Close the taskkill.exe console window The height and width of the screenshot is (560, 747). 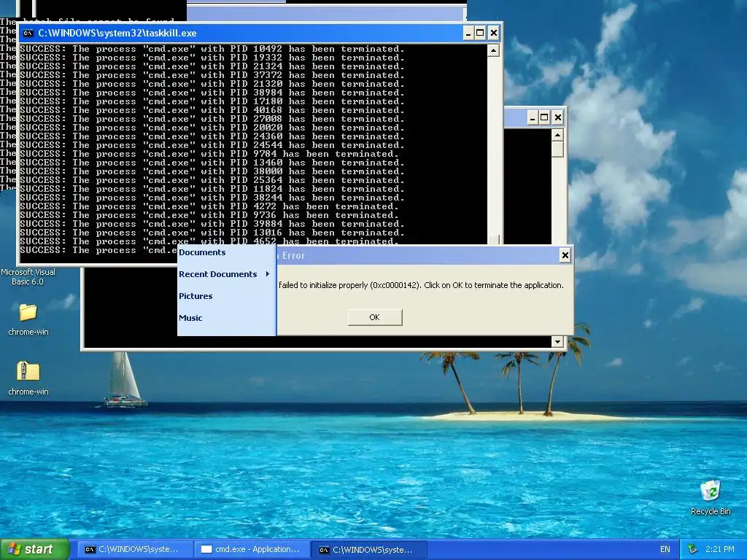tap(494, 33)
